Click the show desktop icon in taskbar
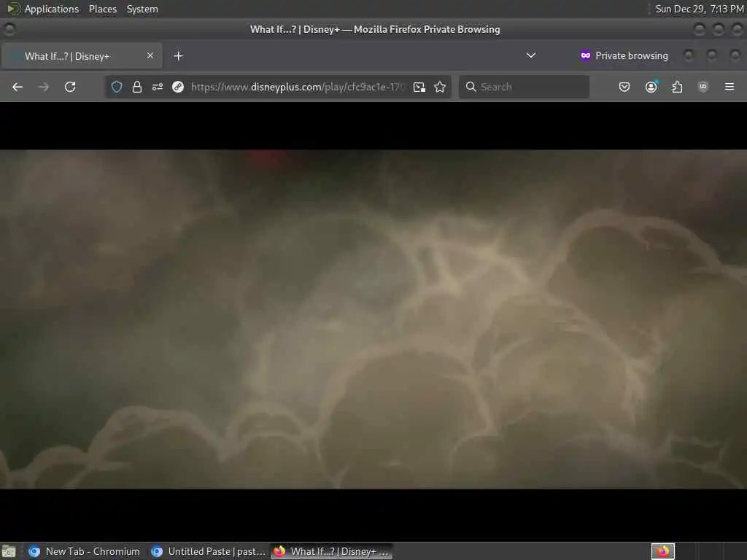747x560 pixels. coord(9,551)
